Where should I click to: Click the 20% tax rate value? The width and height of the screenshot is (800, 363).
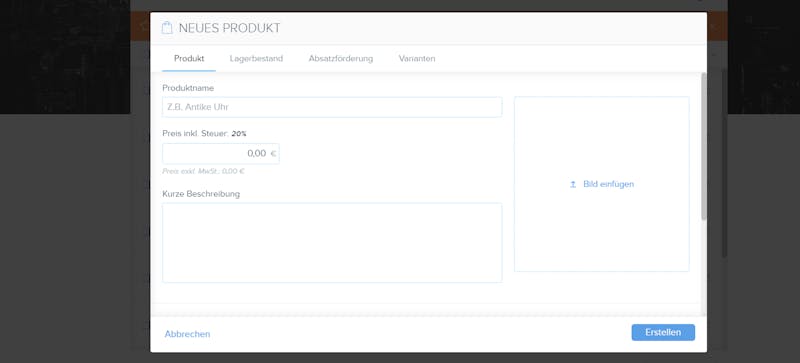(239, 134)
